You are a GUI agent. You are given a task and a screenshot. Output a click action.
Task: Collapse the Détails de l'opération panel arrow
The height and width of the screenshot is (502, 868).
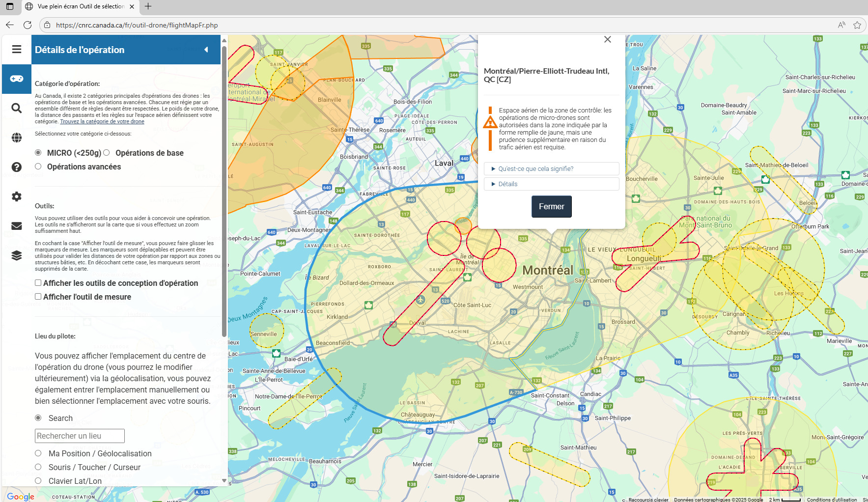(x=206, y=50)
